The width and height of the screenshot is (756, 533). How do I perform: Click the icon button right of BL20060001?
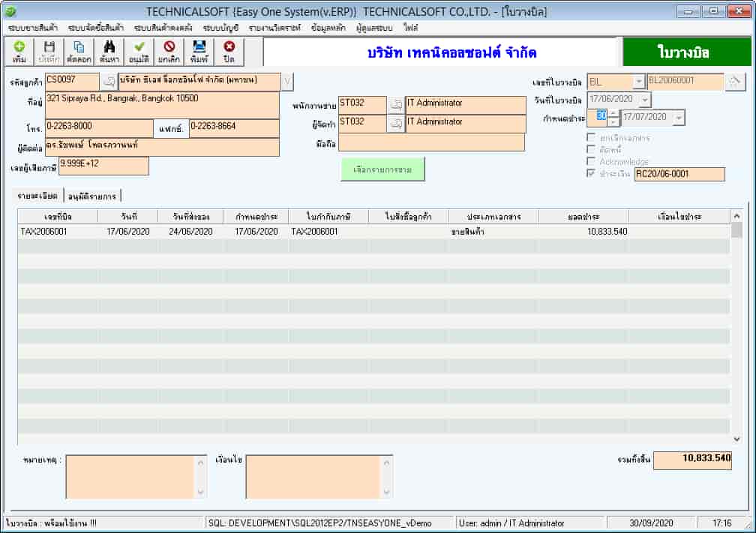click(735, 82)
